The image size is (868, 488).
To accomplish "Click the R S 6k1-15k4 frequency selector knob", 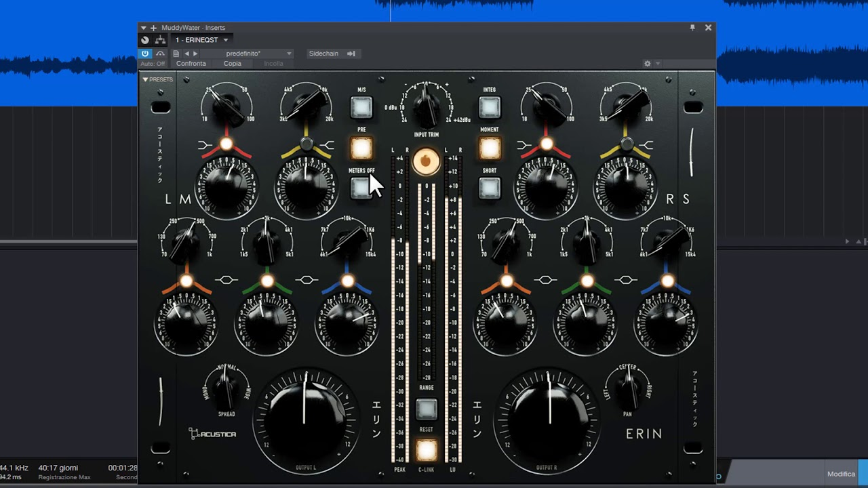I will [x=668, y=243].
